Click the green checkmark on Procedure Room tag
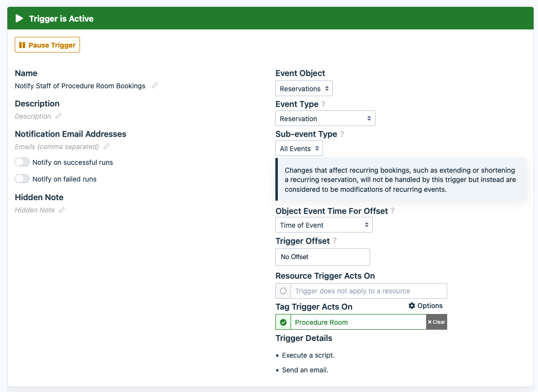The width and height of the screenshot is (538, 392). 283,322
